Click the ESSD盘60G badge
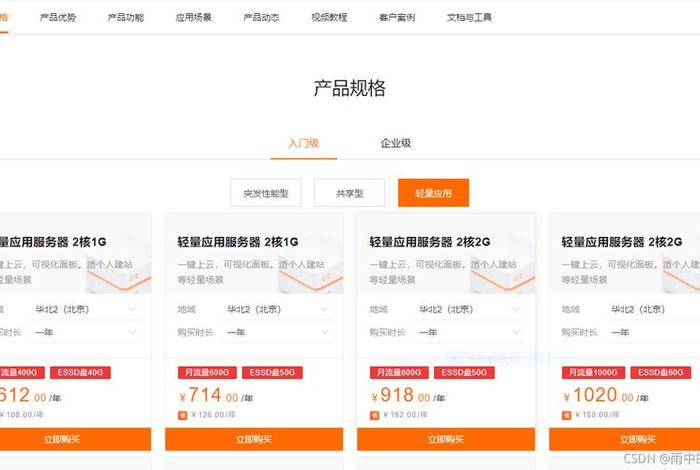This screenshot has width=700, height=470. [x=661, y=372]
